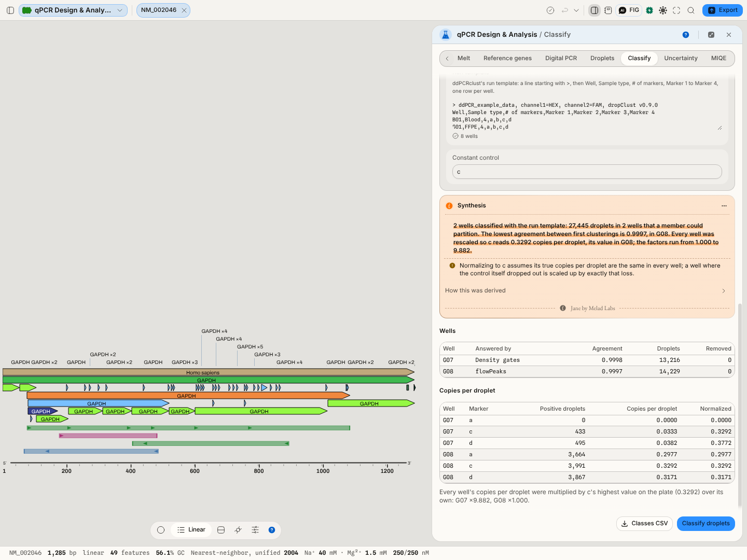Switch to the Melt tab
The width and height of the screenshot is (747, 560).
point(464,59)
